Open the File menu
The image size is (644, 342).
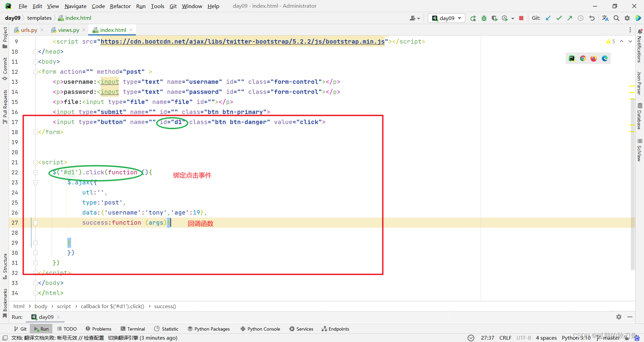tap(23, 6)
